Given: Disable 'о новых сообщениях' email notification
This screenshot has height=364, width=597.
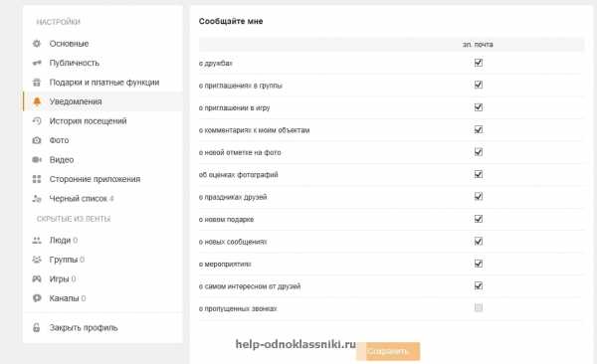Looking at the screenshot, I should click(479, 242).
